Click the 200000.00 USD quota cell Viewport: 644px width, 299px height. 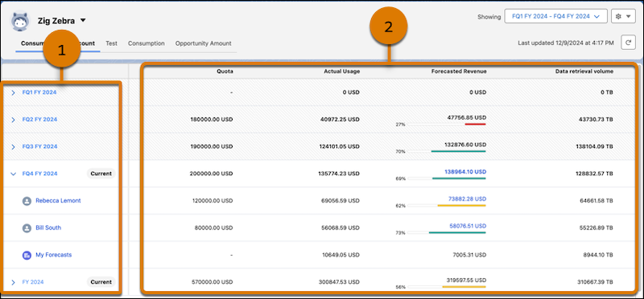pyautogui.click(x=212, y=174)
